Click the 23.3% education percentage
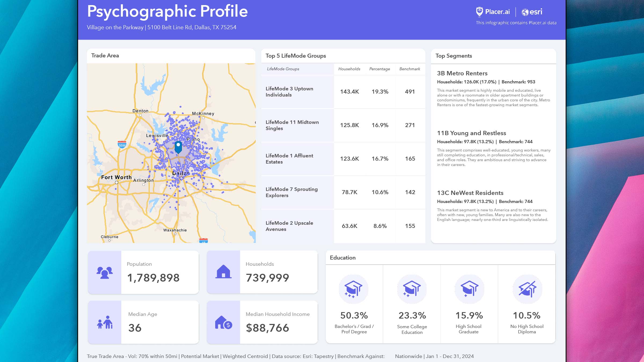The height and width of the screenshot is (362, 644). 412,315
